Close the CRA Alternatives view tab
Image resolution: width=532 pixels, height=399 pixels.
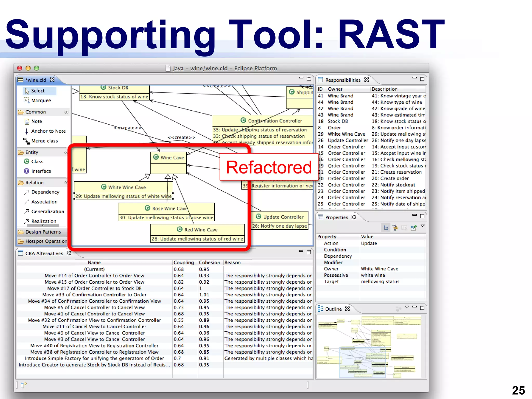[x=69, y=253]
